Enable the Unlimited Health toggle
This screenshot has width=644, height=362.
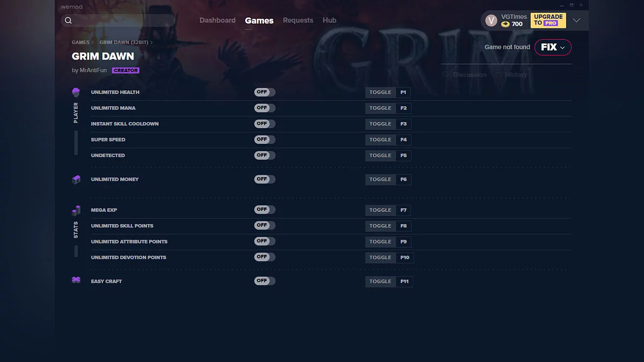coord(265,92)
